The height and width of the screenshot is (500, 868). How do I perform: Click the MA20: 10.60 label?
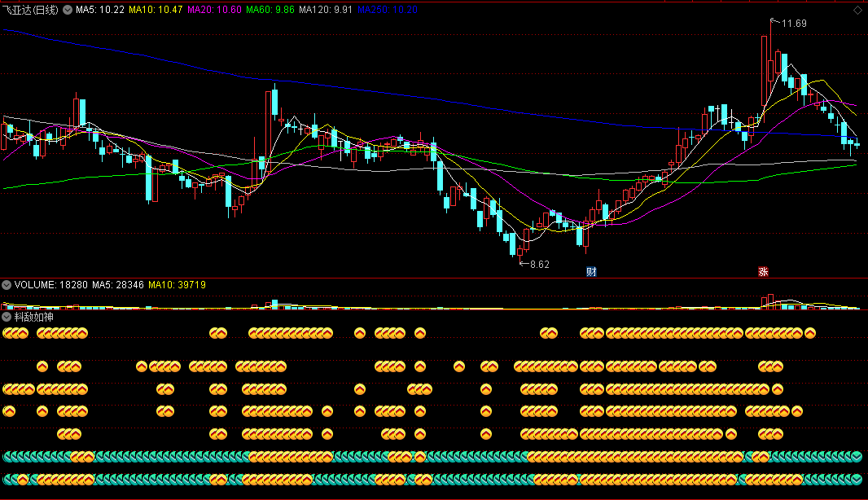pyautogui.click(x=214, y=10)
